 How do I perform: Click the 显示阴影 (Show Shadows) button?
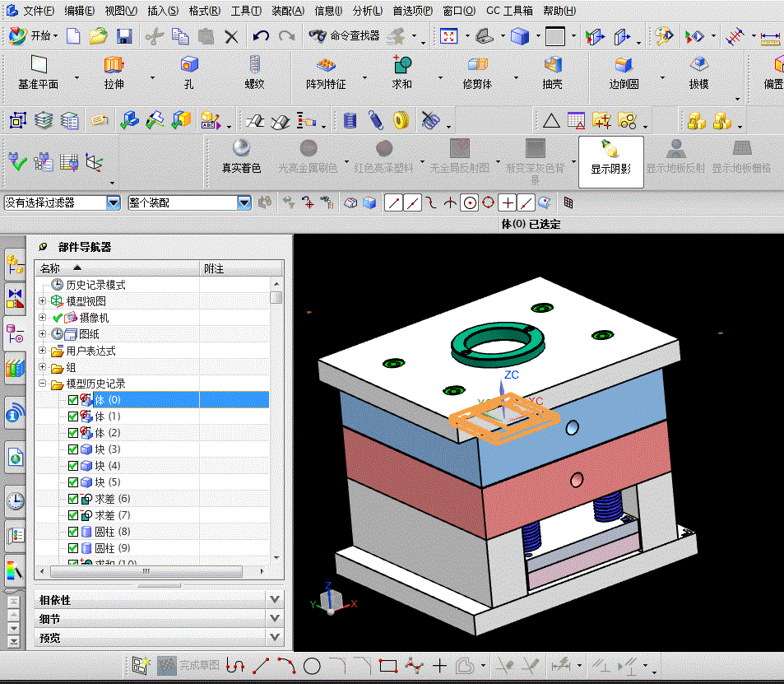pyautogui.click(x=610, y=156)
